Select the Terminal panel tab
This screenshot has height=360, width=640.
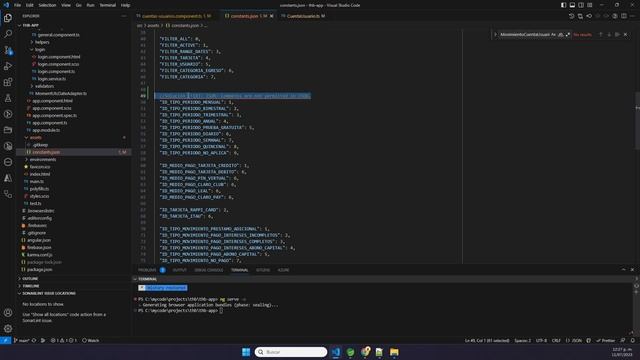coord(240,270)
